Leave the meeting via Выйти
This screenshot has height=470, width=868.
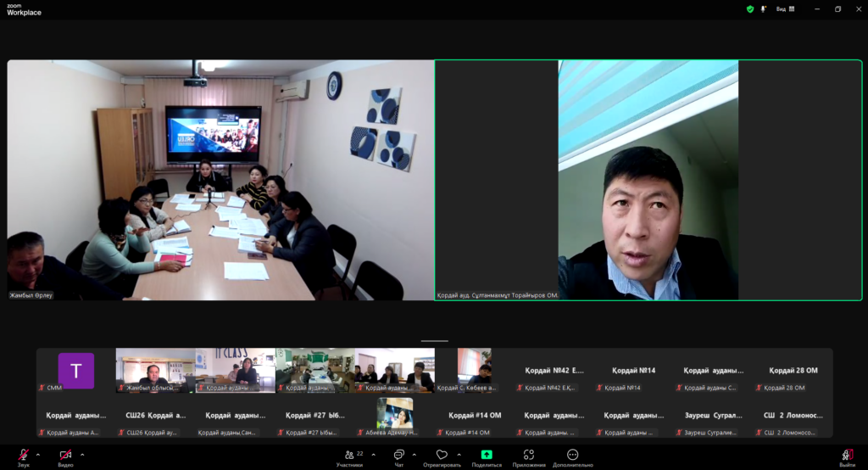pos(847,456)
